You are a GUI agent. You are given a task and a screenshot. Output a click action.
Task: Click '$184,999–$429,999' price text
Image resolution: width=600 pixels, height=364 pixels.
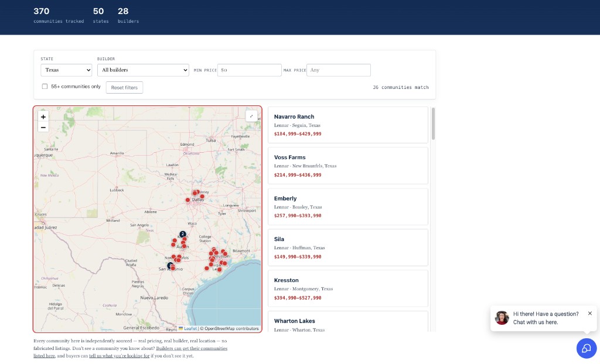298,134
